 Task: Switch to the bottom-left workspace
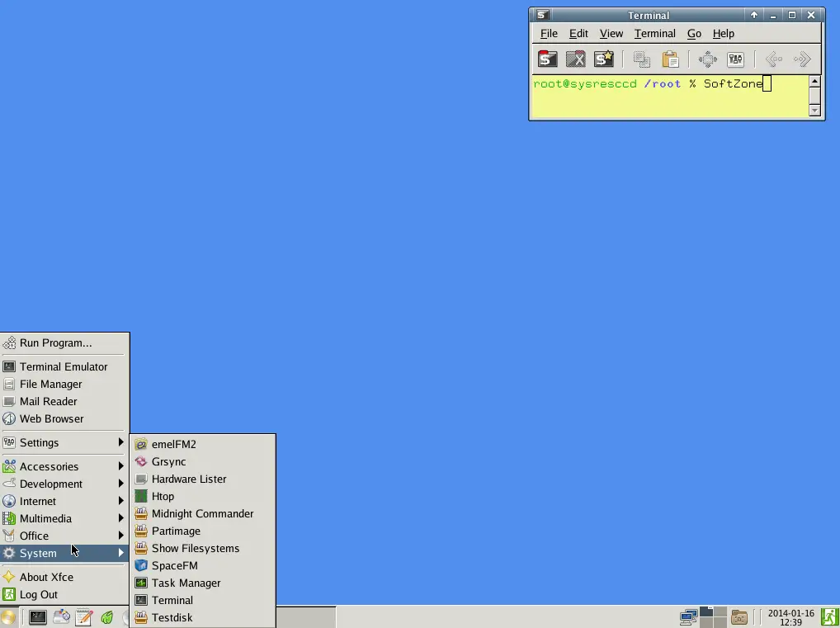706,623
